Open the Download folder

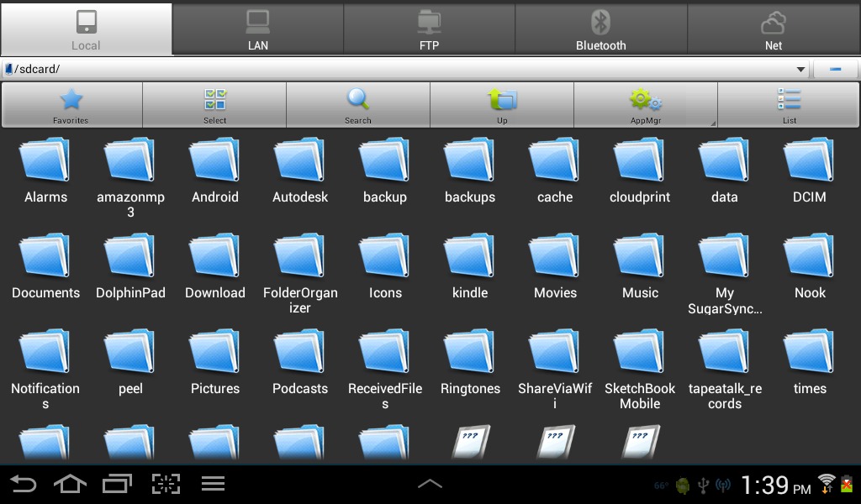pyautogui.click(x=215, y=266)
